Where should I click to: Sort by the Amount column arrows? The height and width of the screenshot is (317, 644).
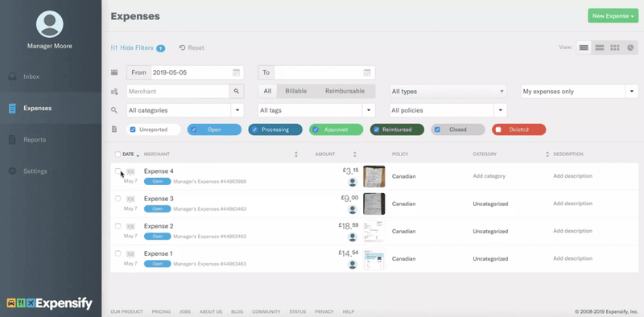(x=355, y=154)
